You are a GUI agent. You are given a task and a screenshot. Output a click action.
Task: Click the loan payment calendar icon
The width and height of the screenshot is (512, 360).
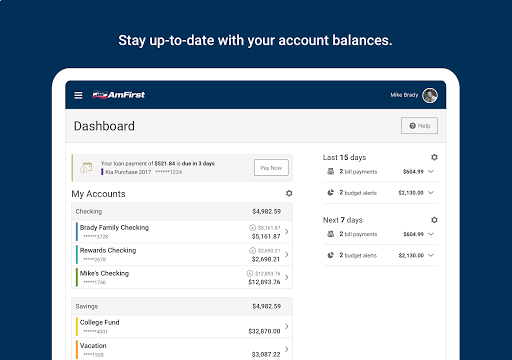coord(86,167)
